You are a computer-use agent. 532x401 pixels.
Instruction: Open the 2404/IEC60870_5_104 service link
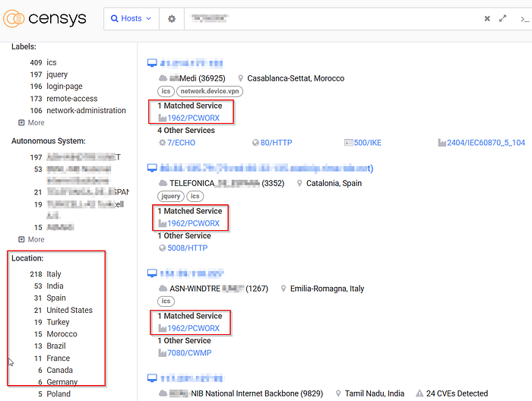[486, 143]
